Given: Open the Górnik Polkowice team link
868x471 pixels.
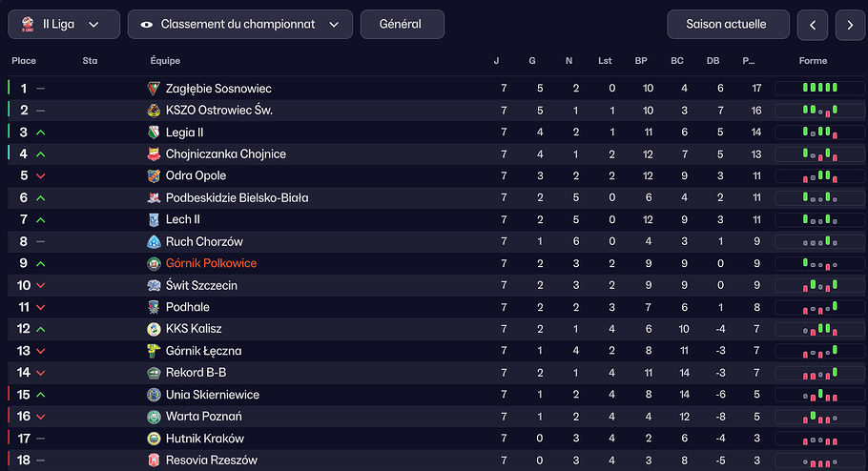Looking at the screenshot, I should coord(211,263).
